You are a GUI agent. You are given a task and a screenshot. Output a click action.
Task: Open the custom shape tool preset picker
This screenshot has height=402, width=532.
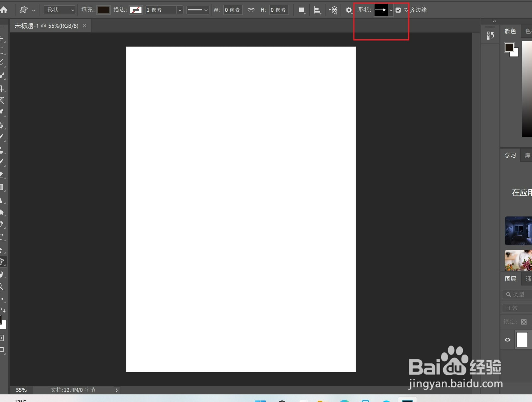(24, 10)
